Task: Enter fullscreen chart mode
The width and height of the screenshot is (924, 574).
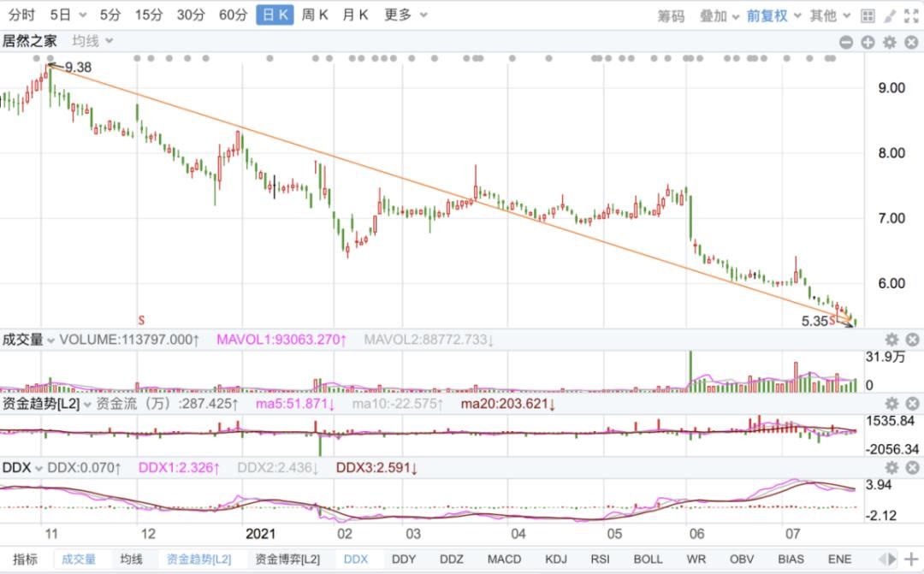Action: click(x=912, y=16)
